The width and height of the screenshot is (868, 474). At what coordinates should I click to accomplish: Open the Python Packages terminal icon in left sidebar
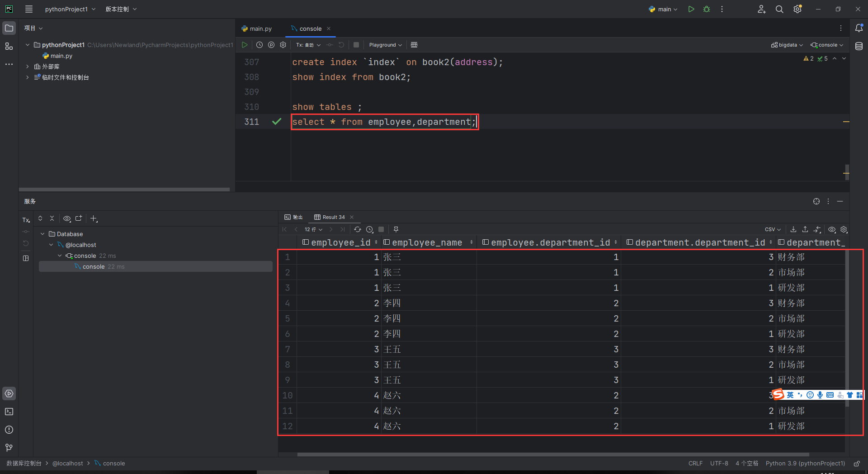(x=9, y=412)
